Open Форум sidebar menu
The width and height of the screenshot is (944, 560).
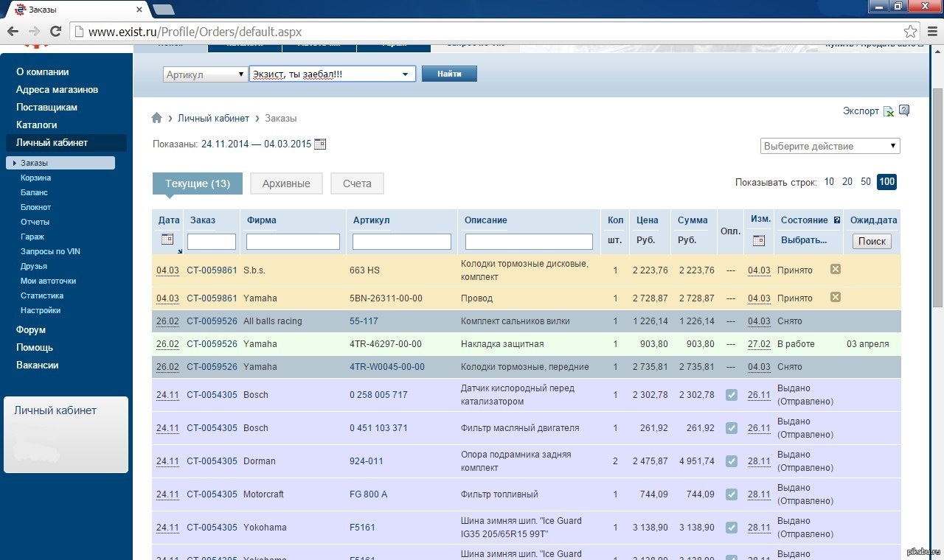[31, 330]
